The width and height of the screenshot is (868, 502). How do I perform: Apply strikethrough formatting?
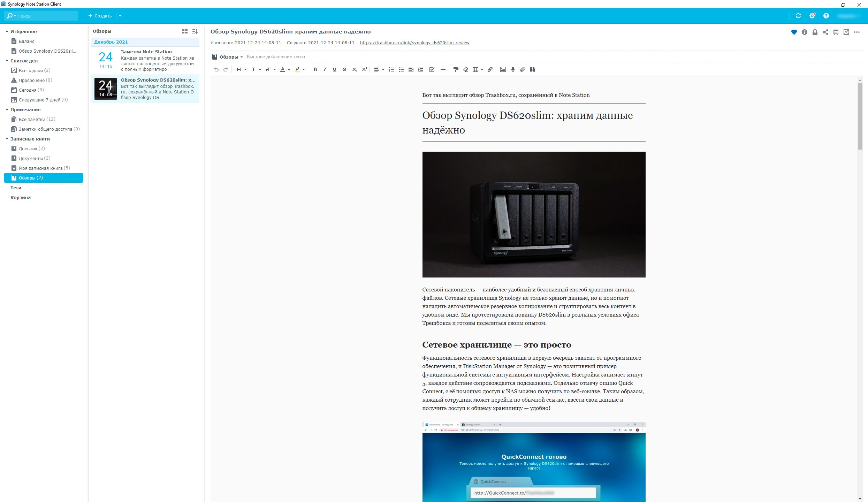tap(344, 69)
